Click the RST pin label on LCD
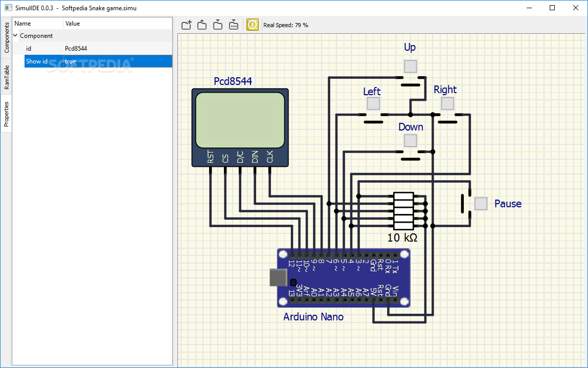The image size is (588, 368). [210, 157]
